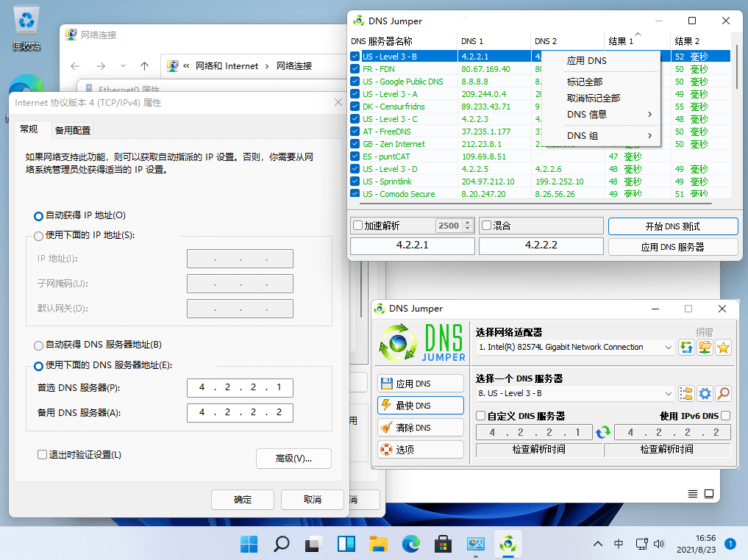The image size is (748, 560).
Task: Click the network control panel taskbar icon
Action: (476, 544)
